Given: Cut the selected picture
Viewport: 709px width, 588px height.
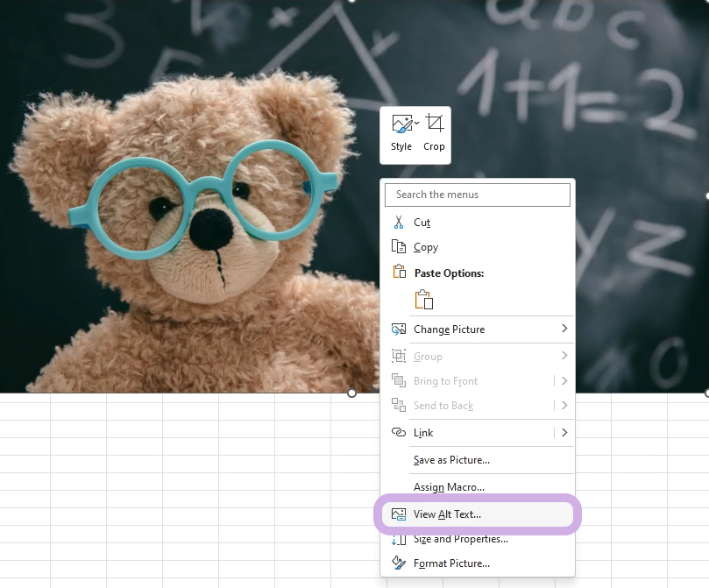Looking at the screenshot, I should click(x=422, y=223).
